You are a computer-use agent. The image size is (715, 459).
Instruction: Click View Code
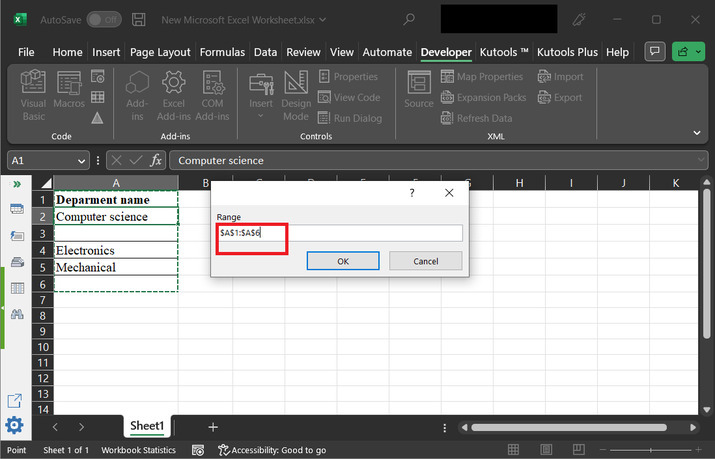coord(349,97)
